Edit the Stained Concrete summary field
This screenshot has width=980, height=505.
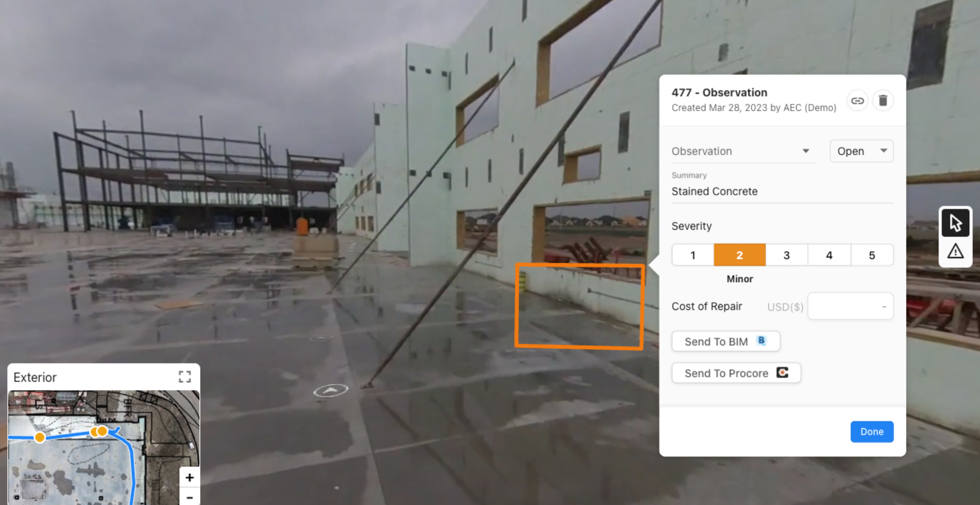pyautogui.click(x=782, y=192)
